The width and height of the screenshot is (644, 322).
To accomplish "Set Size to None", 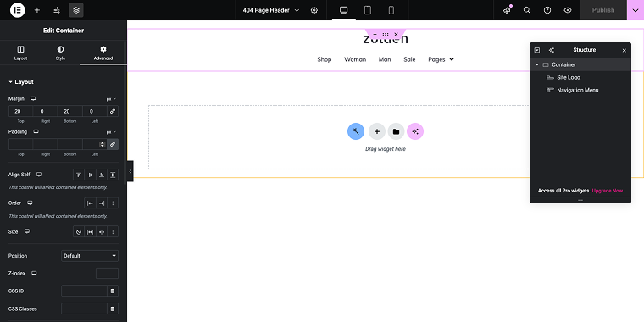I will tap(79, 231).
